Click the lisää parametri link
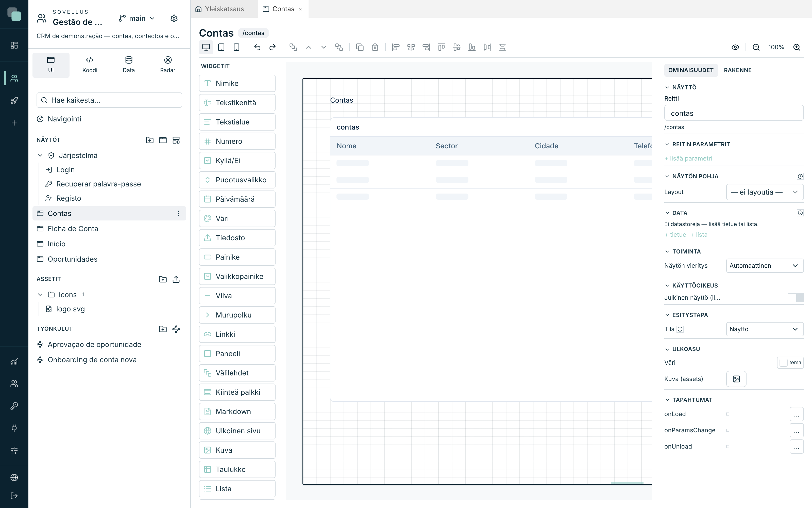 tap(688, 158)
